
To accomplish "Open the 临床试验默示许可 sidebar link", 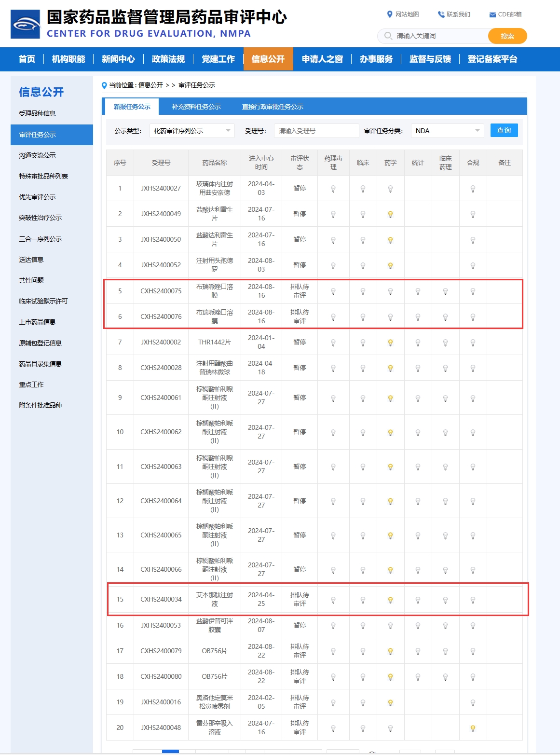I will pos(43,301).
